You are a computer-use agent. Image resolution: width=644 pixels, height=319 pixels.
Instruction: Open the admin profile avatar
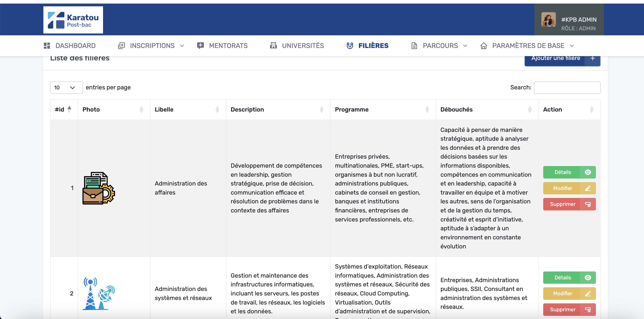coord(548,19)
